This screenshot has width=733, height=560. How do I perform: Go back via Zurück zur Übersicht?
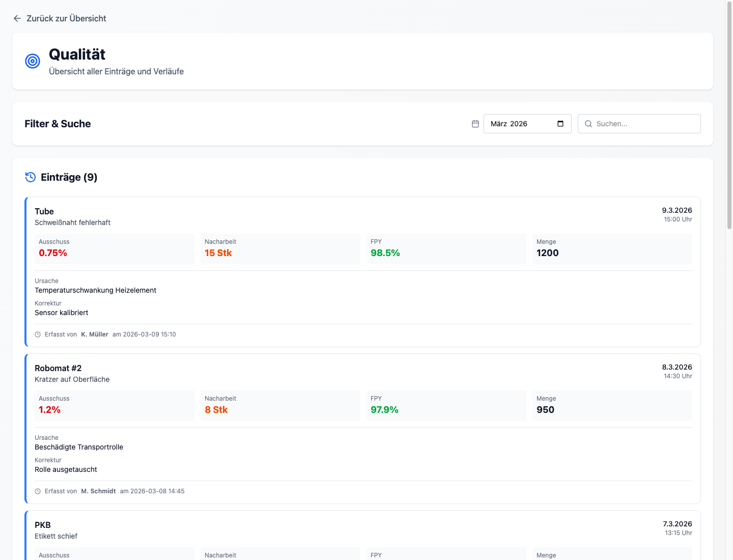point(66,18)
